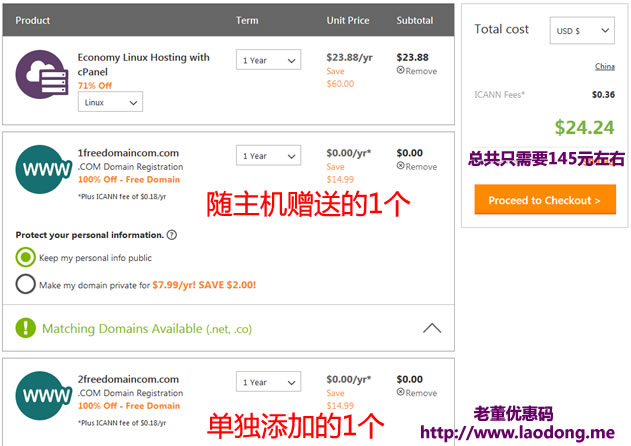The width and height of the screenshot is (631, 446).
Task: Click the Save $60.00 hosting savings text
Action: click(340, 77)
